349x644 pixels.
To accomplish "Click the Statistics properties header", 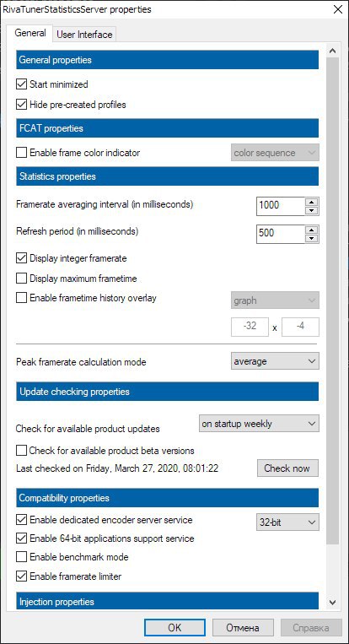I will [167, 176].
